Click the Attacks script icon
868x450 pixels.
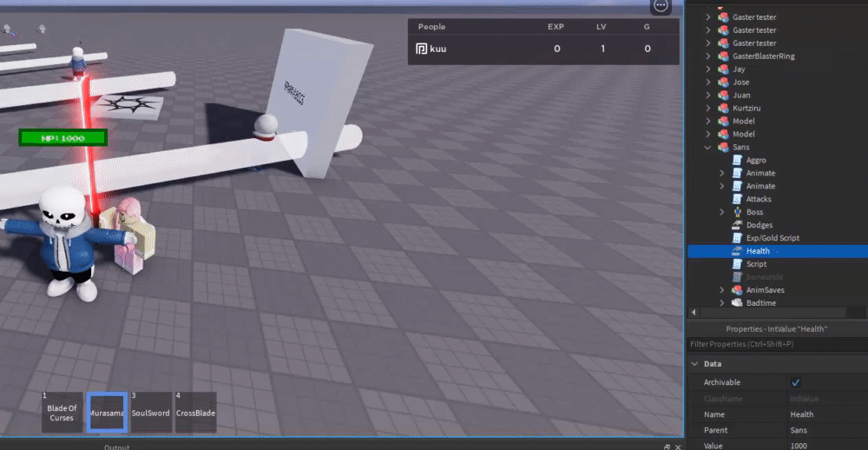coord(737,199)
